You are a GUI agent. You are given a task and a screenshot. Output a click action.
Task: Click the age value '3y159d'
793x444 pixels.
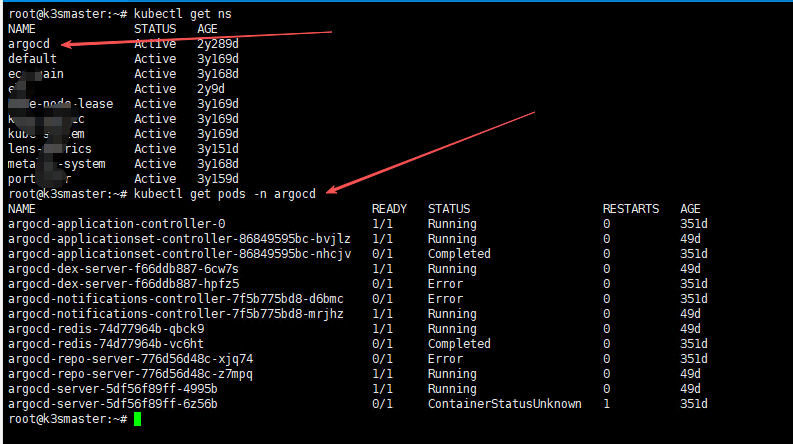(217, 180)
